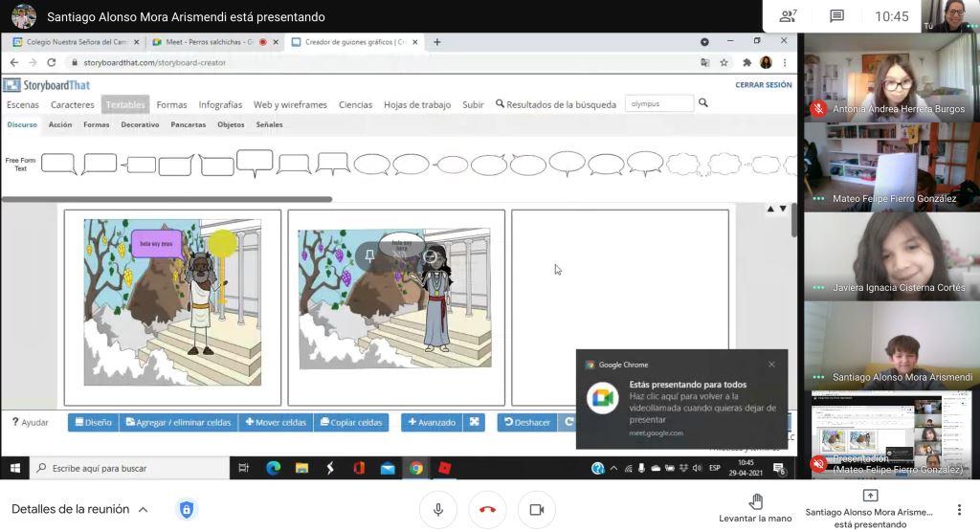Click the bookmark star in address bar

(724, 62)
